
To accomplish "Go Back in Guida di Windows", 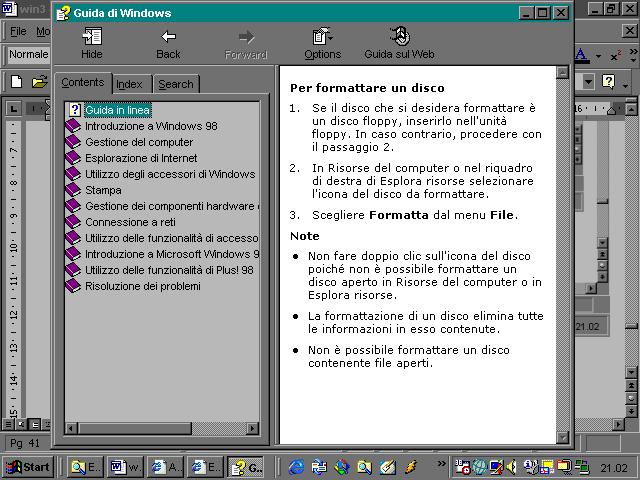I will (168, 43).
